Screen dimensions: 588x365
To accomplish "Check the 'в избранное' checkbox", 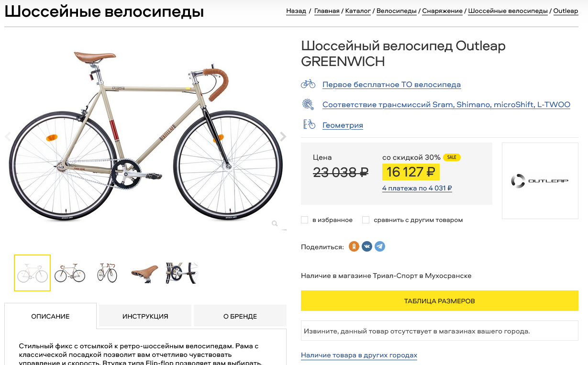I will (305, 220).
